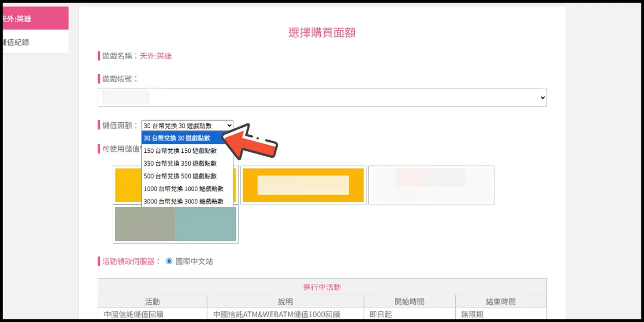Click the 結束時間 column header
This screenshot has width=644, height=322.
tap(500, 302)
